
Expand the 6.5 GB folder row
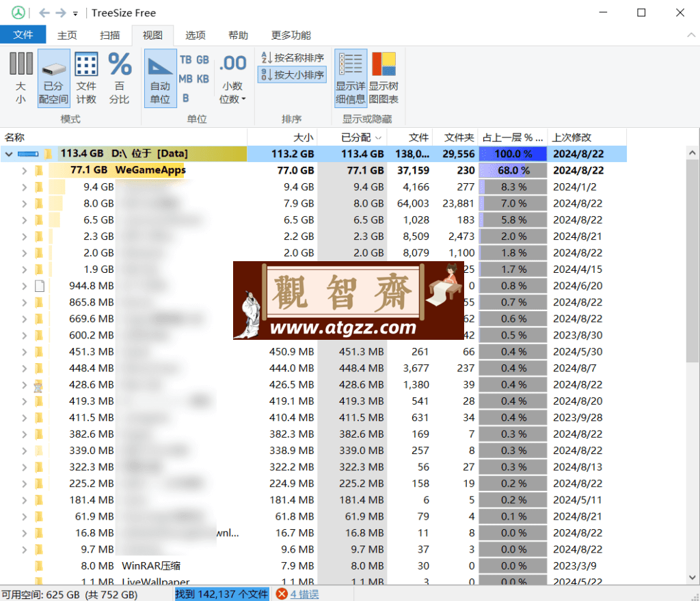(24, 220)
